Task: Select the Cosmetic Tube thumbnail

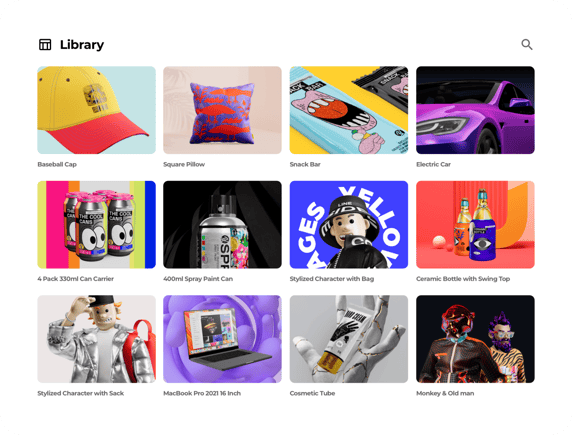Action: coord(349,339)
